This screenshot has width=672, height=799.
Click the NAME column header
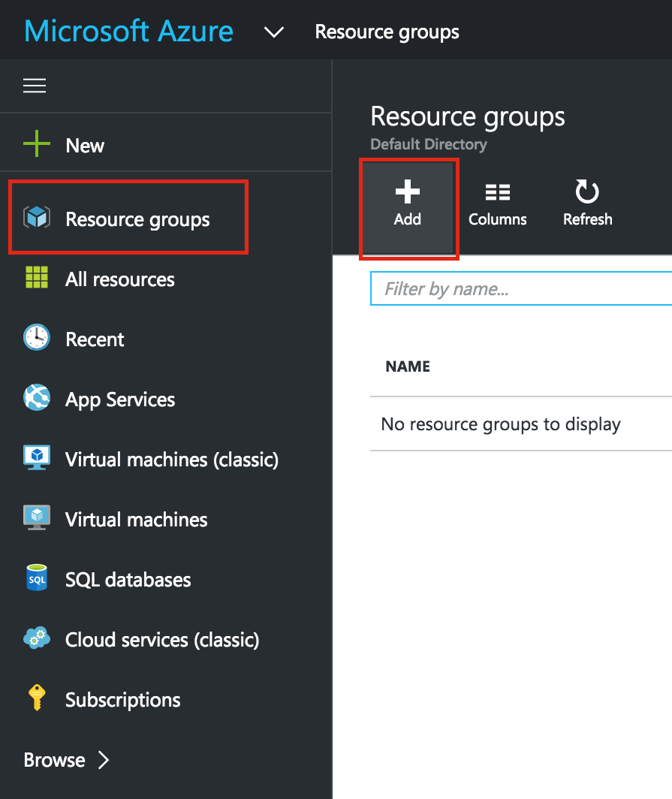click(408, 366)
